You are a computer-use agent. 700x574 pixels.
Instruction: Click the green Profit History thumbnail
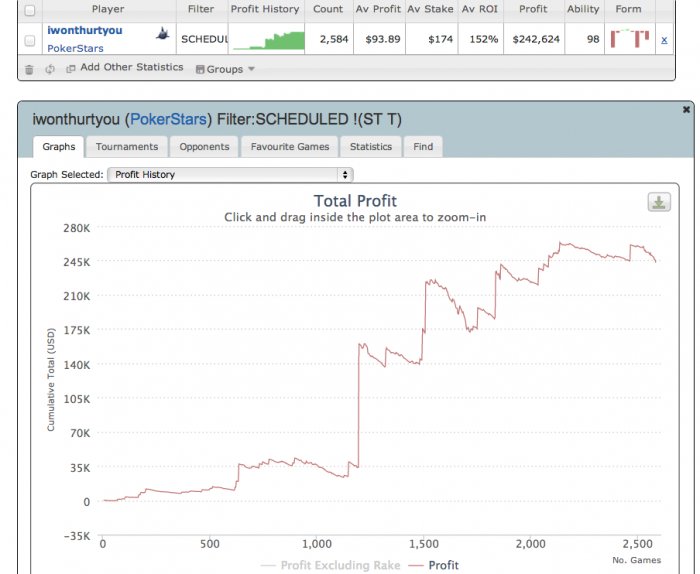[268, 40]
